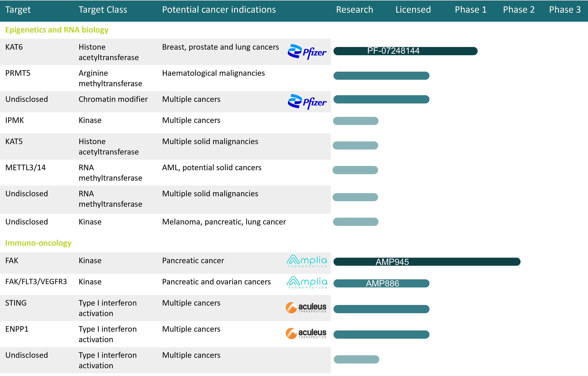Image resolution: width=588 pixels, height=376 pixels.
Task: Click the Target column header
Action: click(x=18, y=10)
